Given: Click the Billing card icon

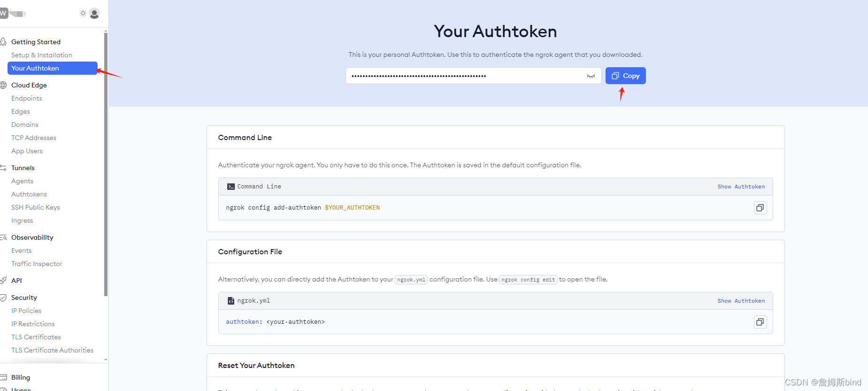Looking at the screenshot, I should pos(3,377).
